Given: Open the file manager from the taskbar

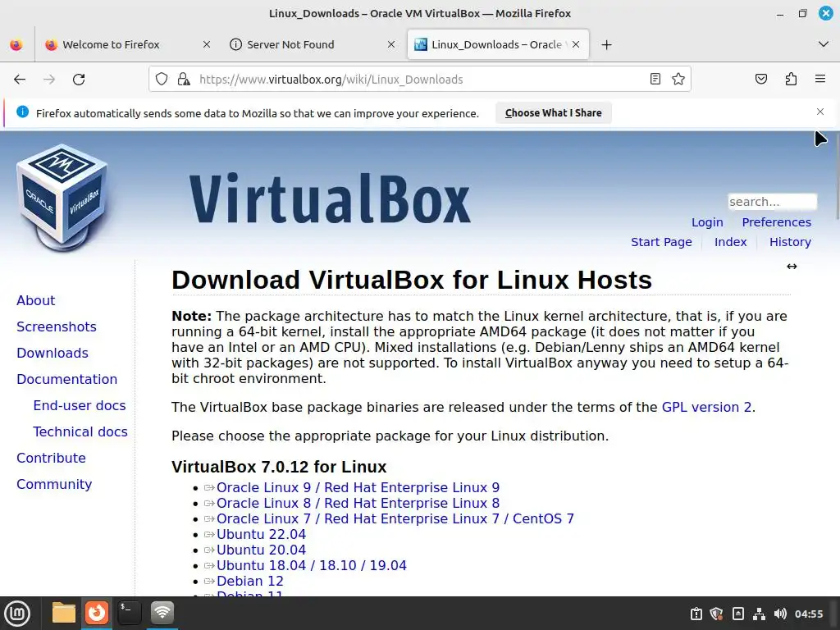Looking at the screenshot, I should click(64, 613).
